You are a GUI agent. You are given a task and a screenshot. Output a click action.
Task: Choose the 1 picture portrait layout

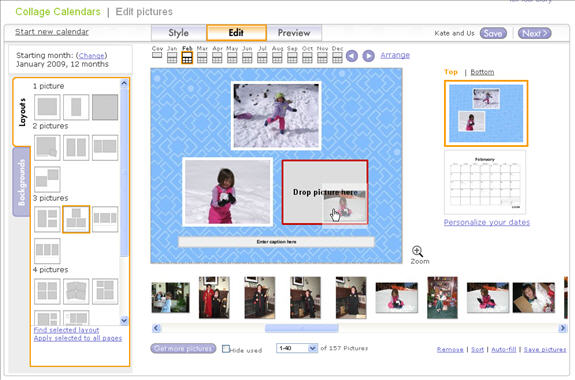coord(76,107)
